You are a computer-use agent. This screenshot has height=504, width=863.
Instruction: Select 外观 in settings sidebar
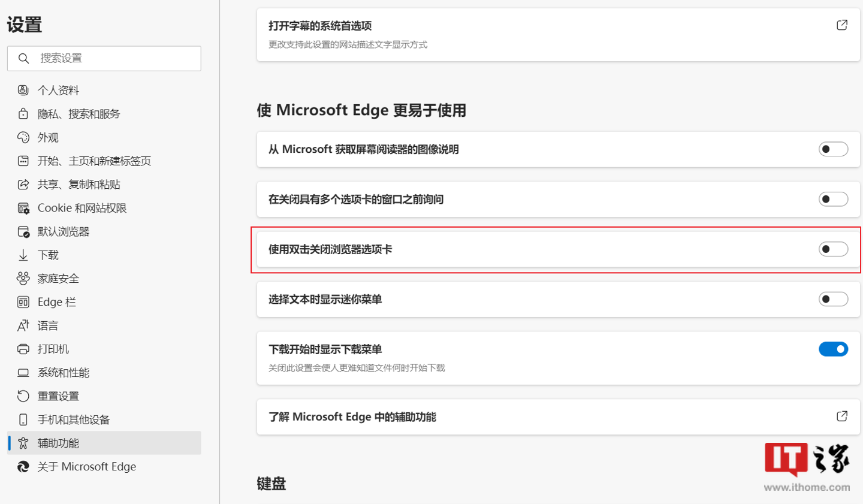(104, 137)
